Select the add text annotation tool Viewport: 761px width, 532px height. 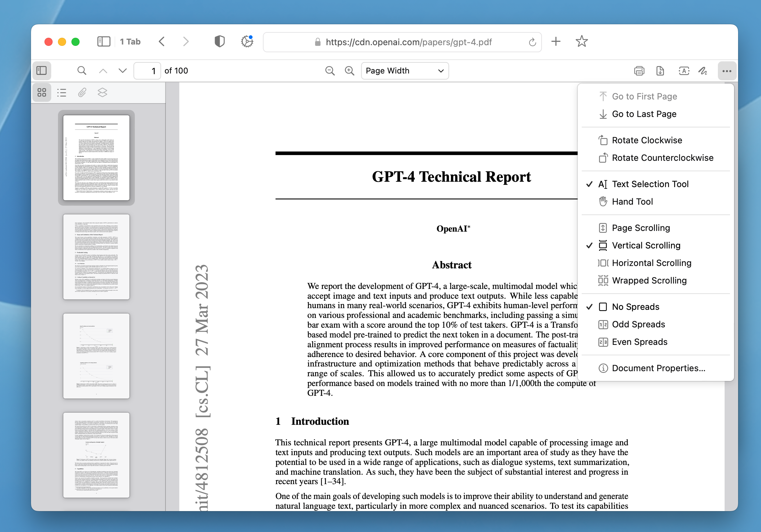(x=684, y=71)
